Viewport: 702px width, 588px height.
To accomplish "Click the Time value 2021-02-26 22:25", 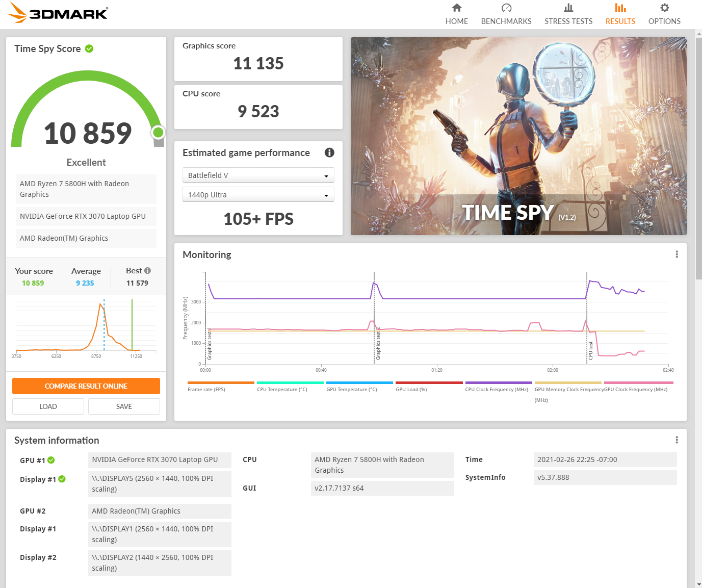I will click(605, 459).
